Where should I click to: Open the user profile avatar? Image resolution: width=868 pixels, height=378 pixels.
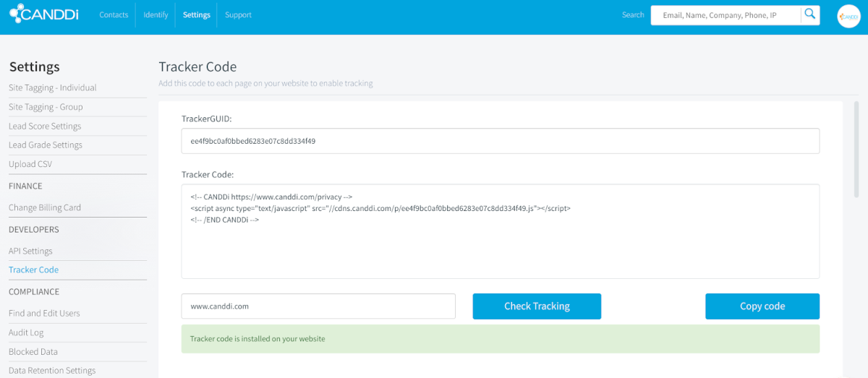coord(848,16)
